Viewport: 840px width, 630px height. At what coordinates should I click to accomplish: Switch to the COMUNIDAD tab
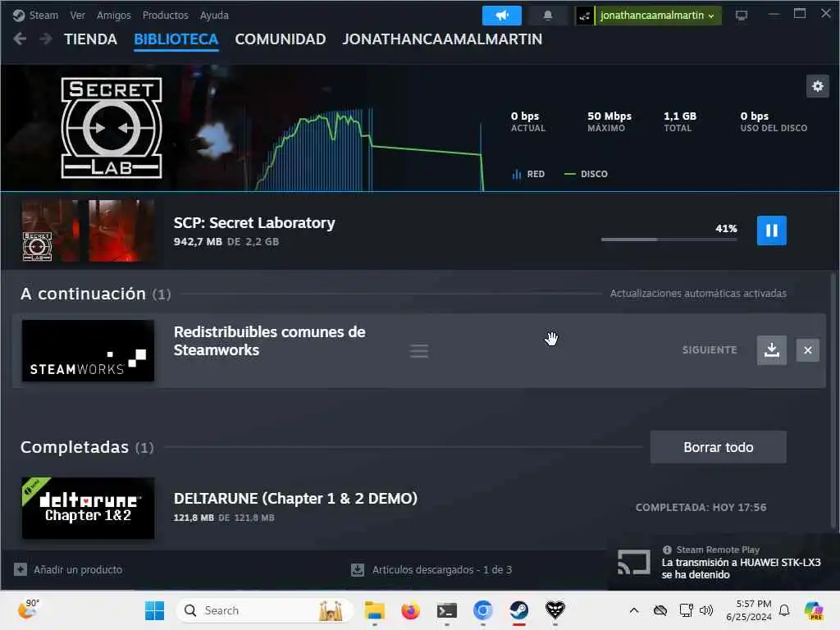coord(281,39)
